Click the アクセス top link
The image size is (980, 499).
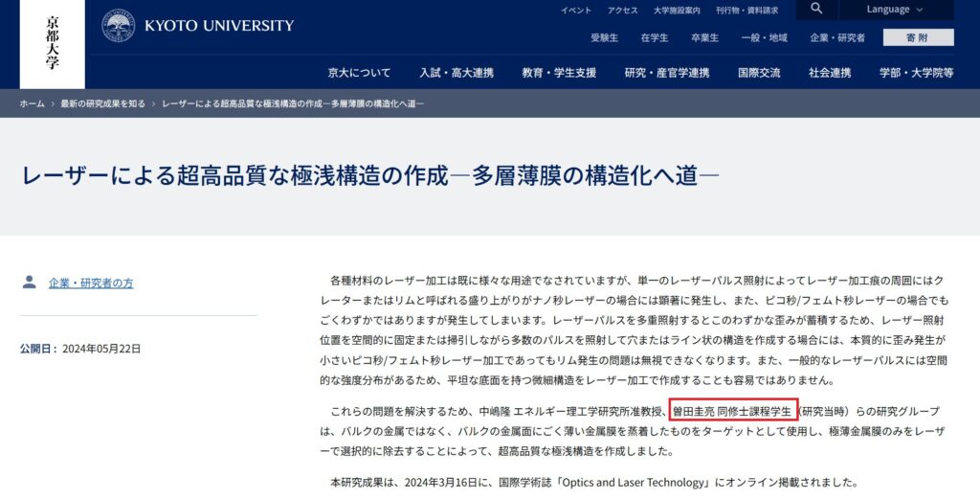pos(622,11)
